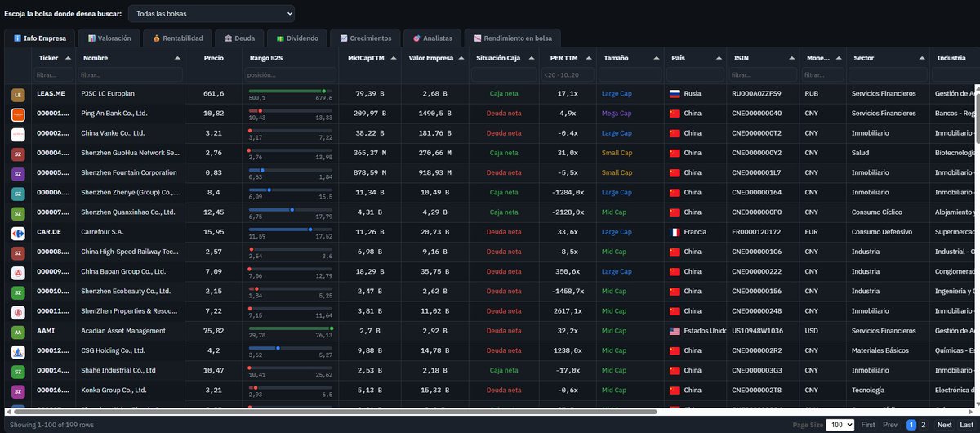Click the sort arrow on Ticker column
The image size is (980, 433).
click(69, 58)
